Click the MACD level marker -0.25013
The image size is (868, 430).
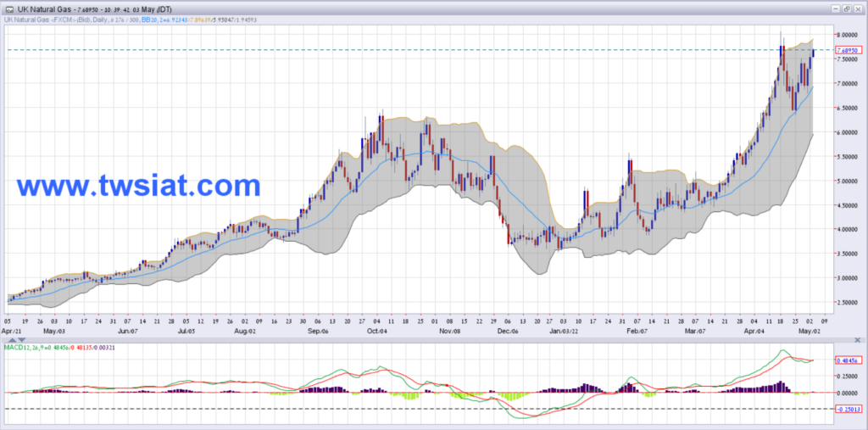tap(849, 409)
